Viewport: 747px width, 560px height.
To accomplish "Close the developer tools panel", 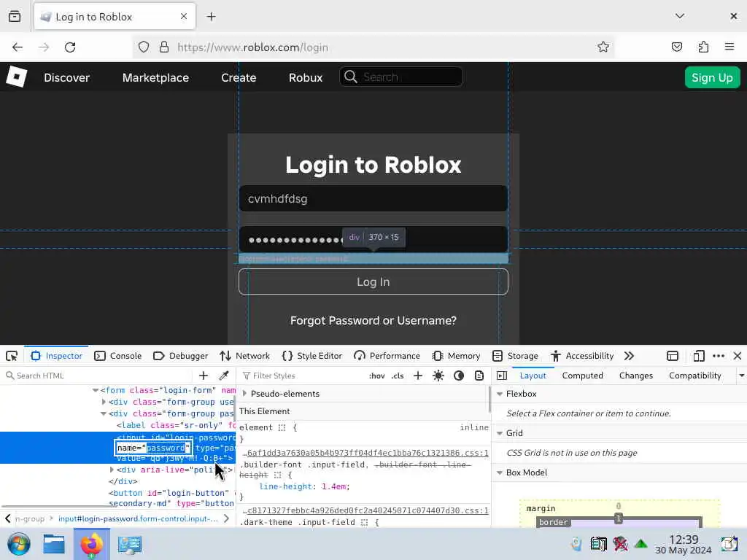I will click(738, 356).
